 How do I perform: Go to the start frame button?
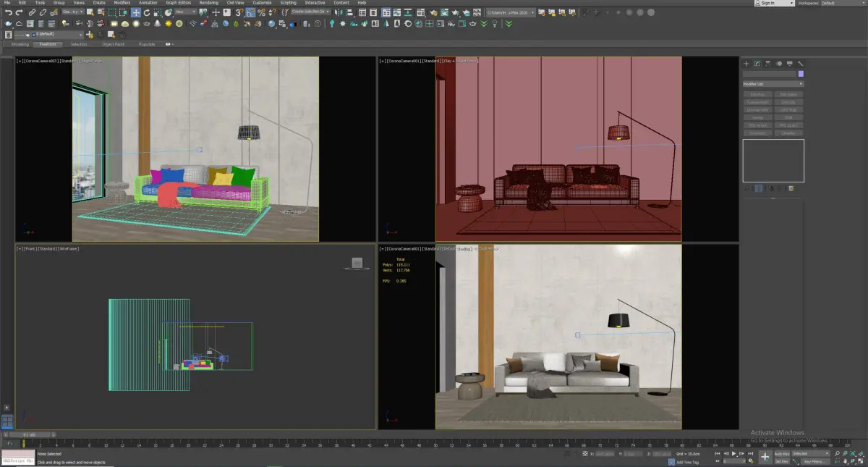pos(718,454)
